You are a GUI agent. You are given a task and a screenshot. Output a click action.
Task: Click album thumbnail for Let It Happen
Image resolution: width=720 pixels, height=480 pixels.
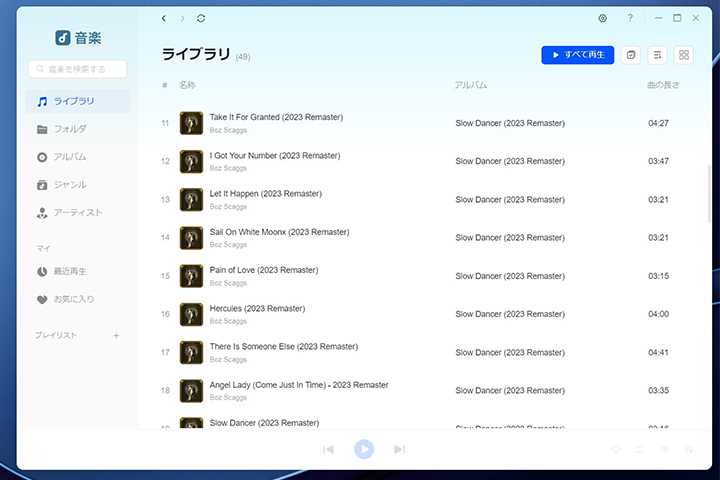[x=191, y=199]
